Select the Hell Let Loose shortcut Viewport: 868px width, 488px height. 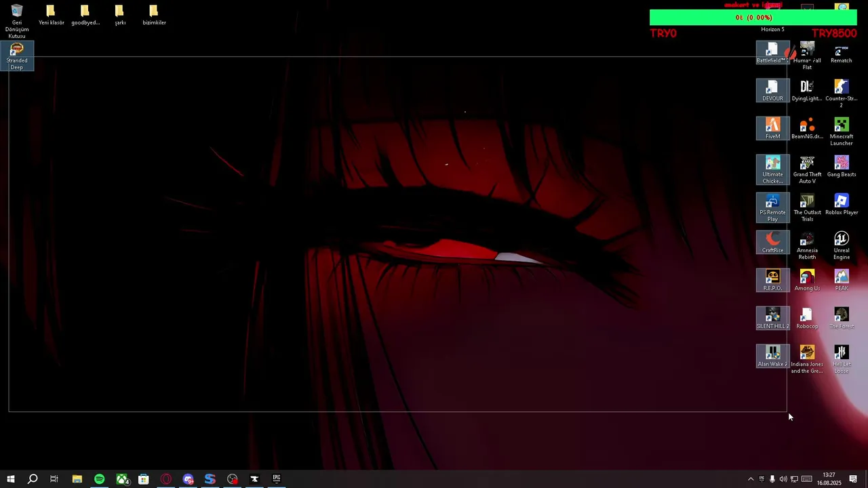point(842,359)
